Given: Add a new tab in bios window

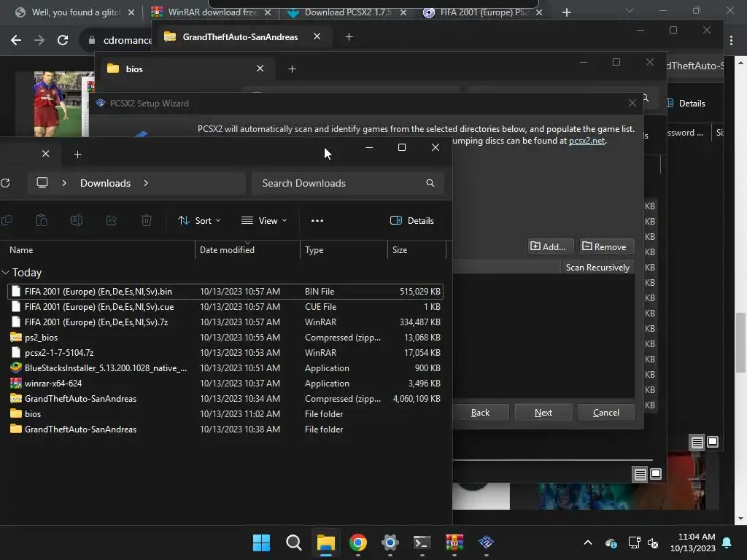Looking at the screenshot, I should (292, 69).
